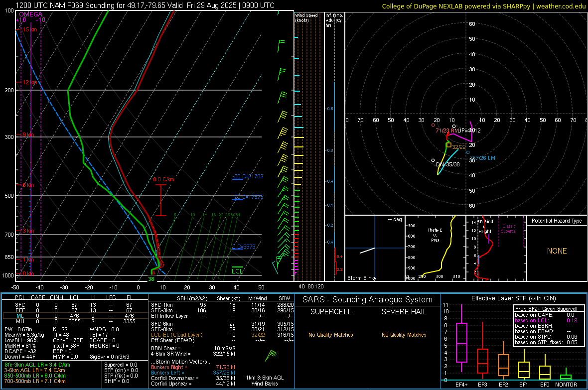Click the green 38 surface dewpoint value
Screen dimensions: 588x390
pyautogui.click(x=151, y=279)
